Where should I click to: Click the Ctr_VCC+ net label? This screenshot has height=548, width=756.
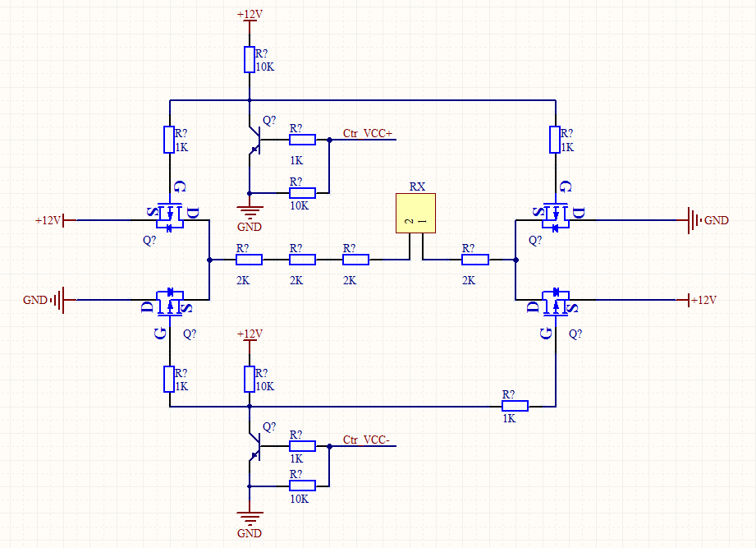pyautogui.click(x=368, y=133)
